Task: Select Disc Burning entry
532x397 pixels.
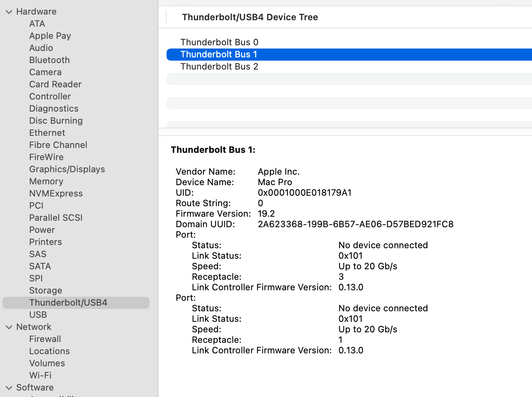Action: click(x=56, y=121)
